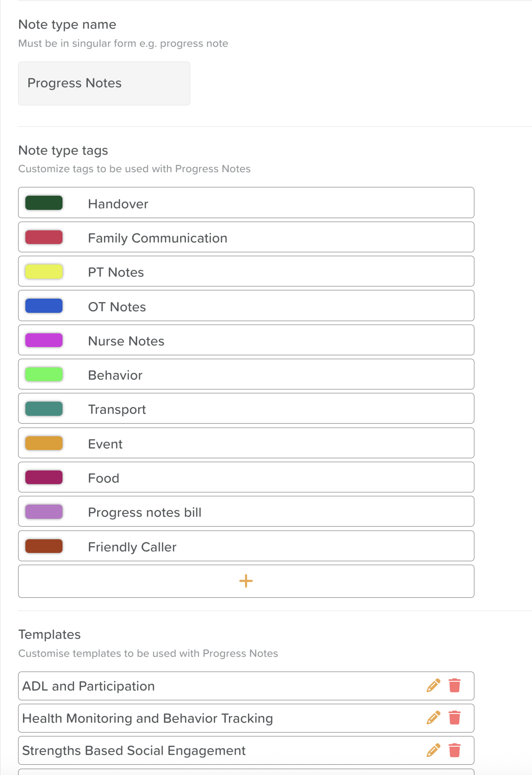This screenshot has height=775, width=532.
Task: Delete Health Monitoring and Behavior Tracking template
Action: point(454,718)
